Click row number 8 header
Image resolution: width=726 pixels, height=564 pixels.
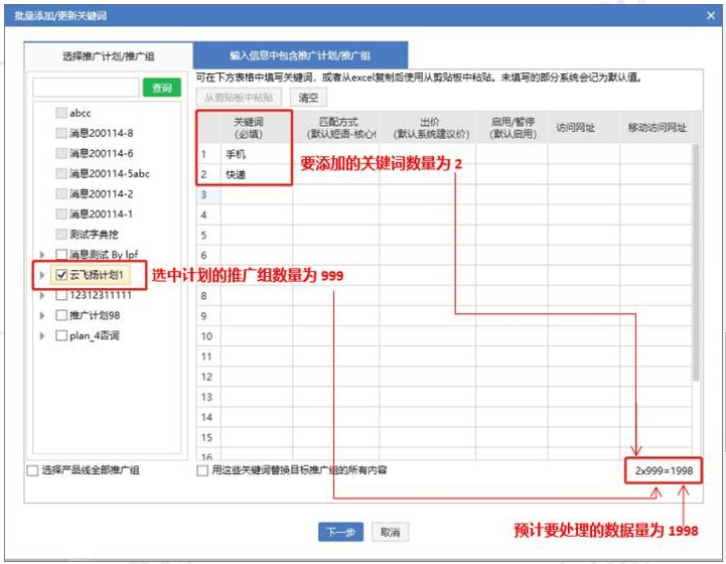(208, 295)
